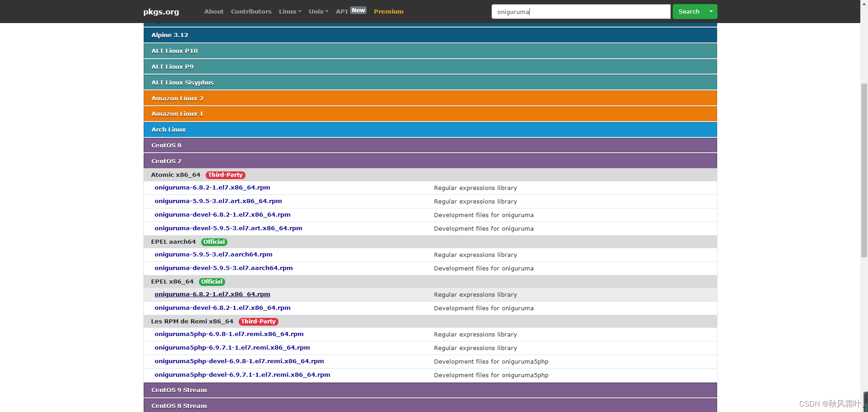868x412 pixels.
Task: Open oniguruma5php-devel-6.9.8-1.el7.remi package
Action: pyautogui.click(x=239, y=361)
